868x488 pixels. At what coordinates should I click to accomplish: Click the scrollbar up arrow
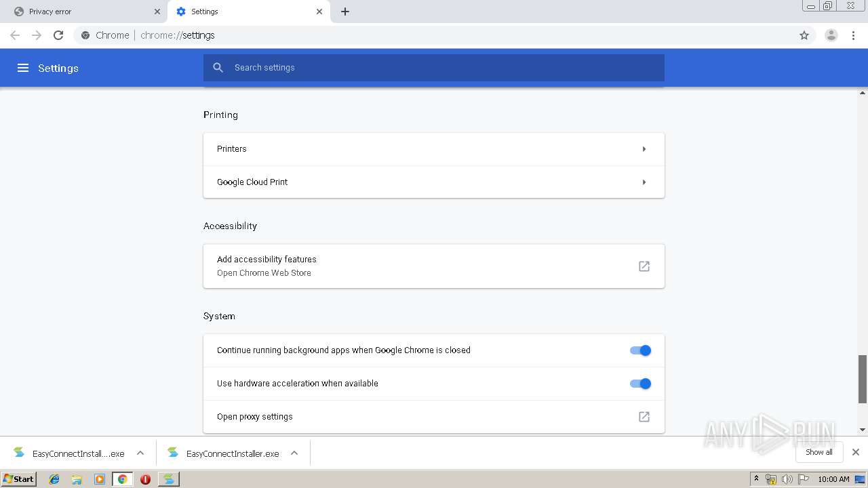pos(863,92)
